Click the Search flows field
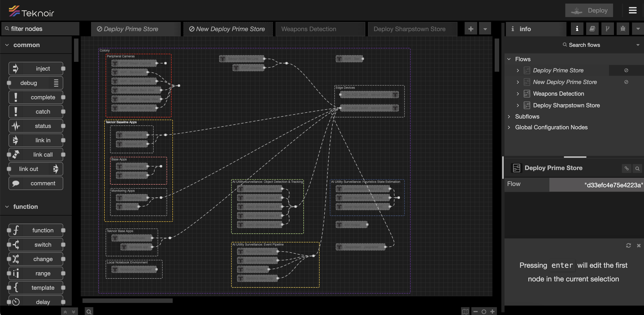644x315 pixels. [584, 45]
